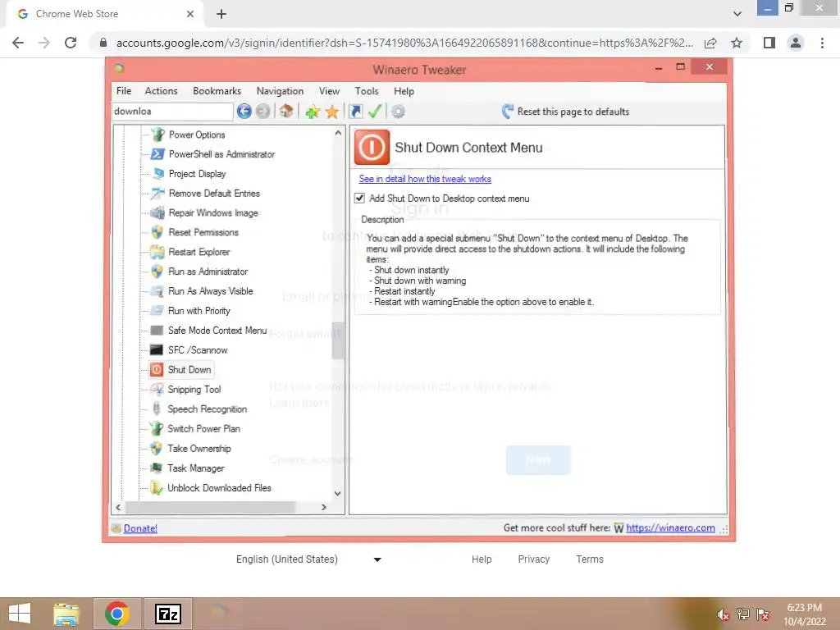Click the green checkmark toolbar icon
This screenshot has height=630, width=840.
375,111
